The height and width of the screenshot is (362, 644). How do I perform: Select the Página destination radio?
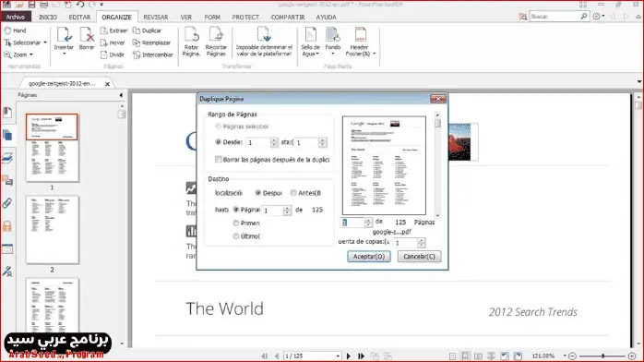pos(236,210)
